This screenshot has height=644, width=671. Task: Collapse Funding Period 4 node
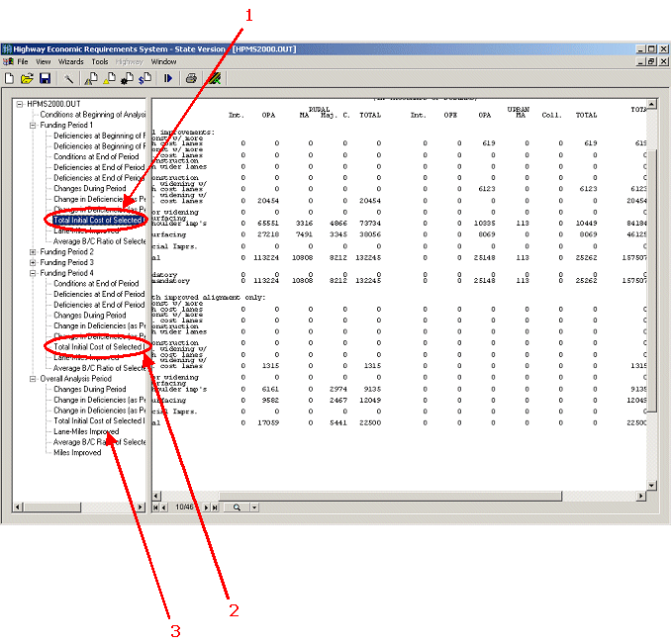[33, 273]
